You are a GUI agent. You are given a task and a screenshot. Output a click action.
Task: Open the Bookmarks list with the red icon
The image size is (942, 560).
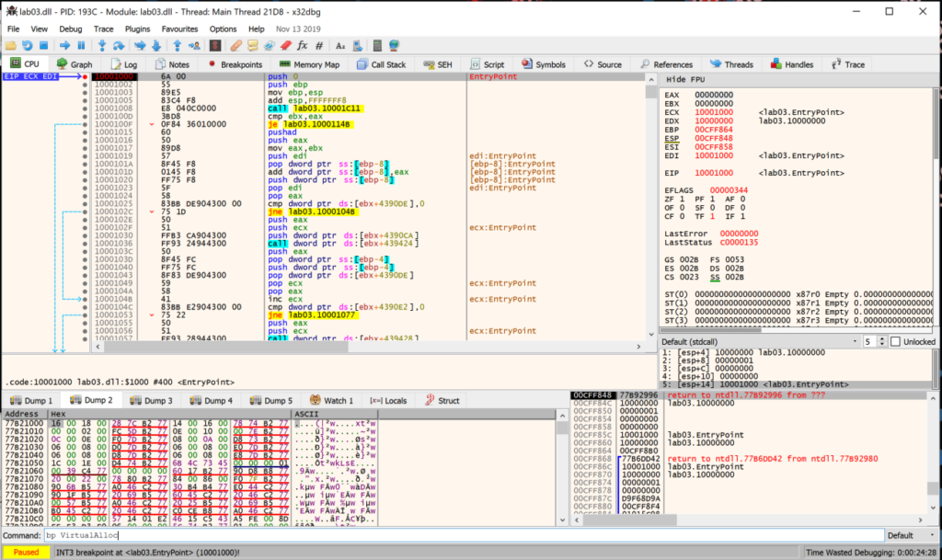tap(286, 46)
